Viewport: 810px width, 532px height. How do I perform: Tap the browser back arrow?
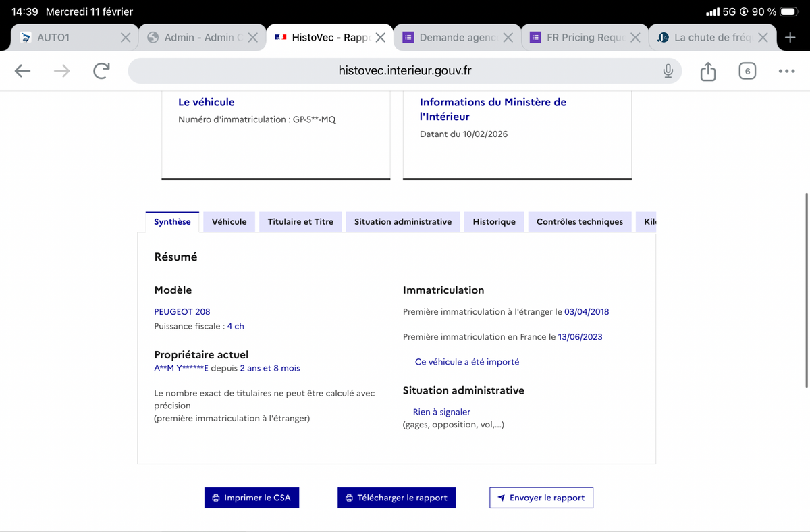coord(23,71)
